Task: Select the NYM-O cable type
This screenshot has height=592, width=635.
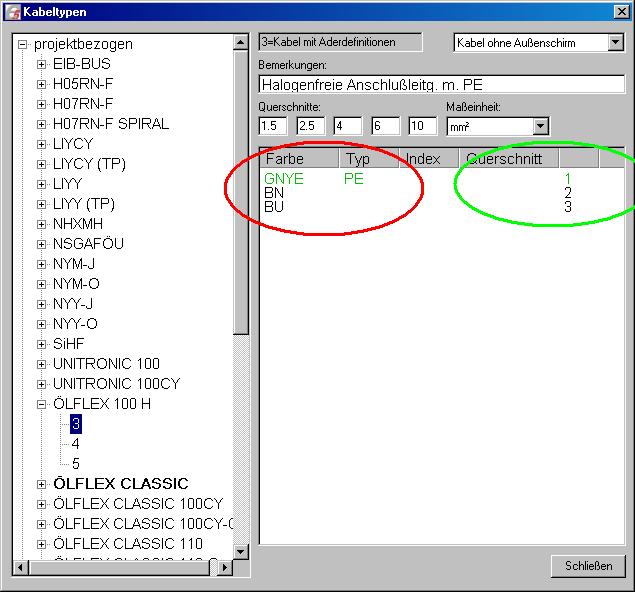Action: click(x=76, y=284)
